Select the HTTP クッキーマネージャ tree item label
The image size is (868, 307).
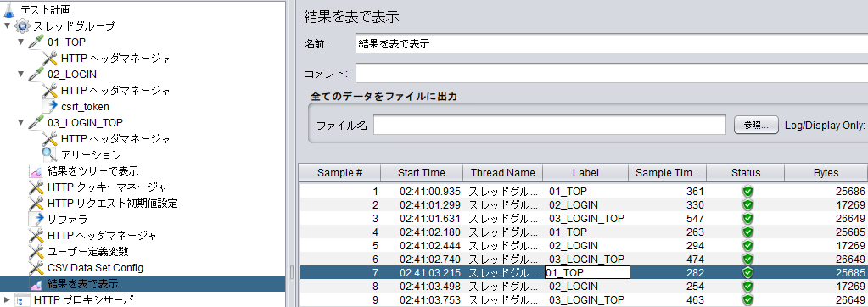pos(107,187)
